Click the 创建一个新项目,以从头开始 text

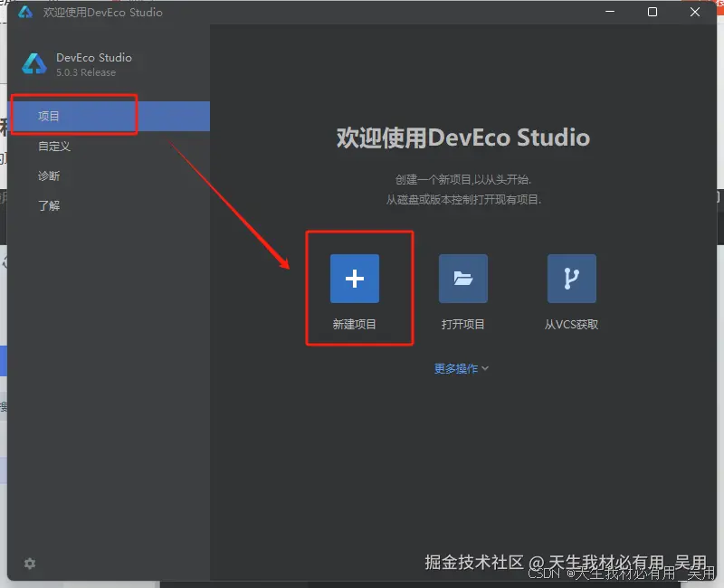tap(463, 179)
